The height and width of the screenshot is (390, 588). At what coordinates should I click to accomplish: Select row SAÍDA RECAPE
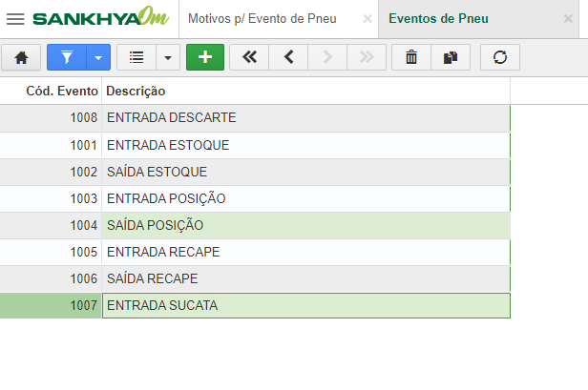point(255,278)
